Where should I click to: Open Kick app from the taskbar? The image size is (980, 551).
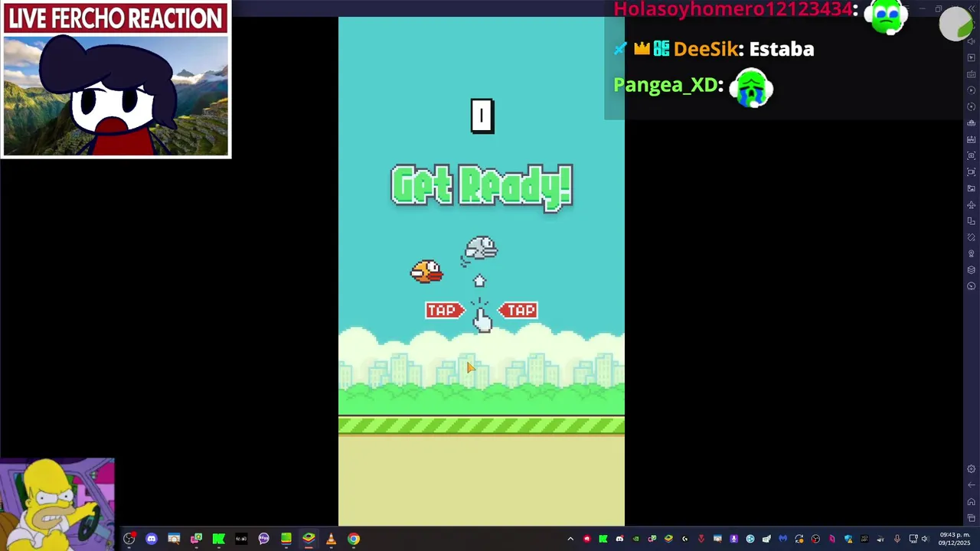point(218,539)
